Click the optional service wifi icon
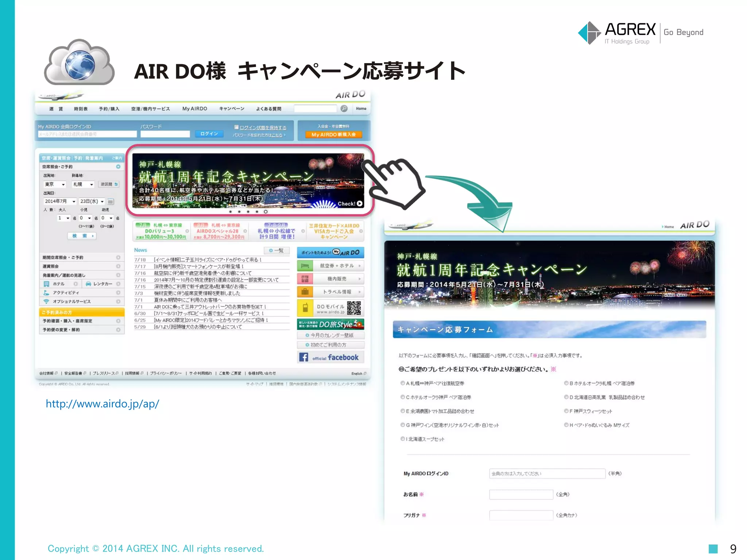 click(x=46, y=301)
